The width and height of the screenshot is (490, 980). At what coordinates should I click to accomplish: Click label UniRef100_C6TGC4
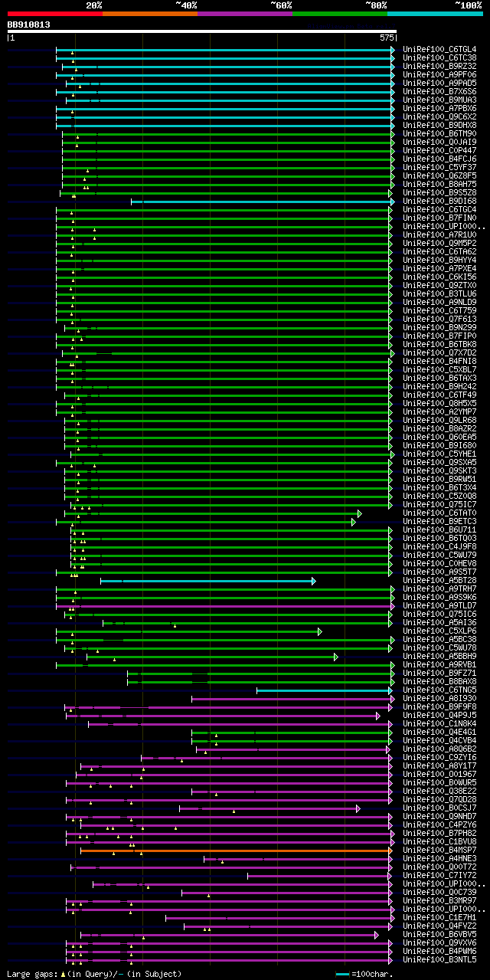tap(439, 210)
